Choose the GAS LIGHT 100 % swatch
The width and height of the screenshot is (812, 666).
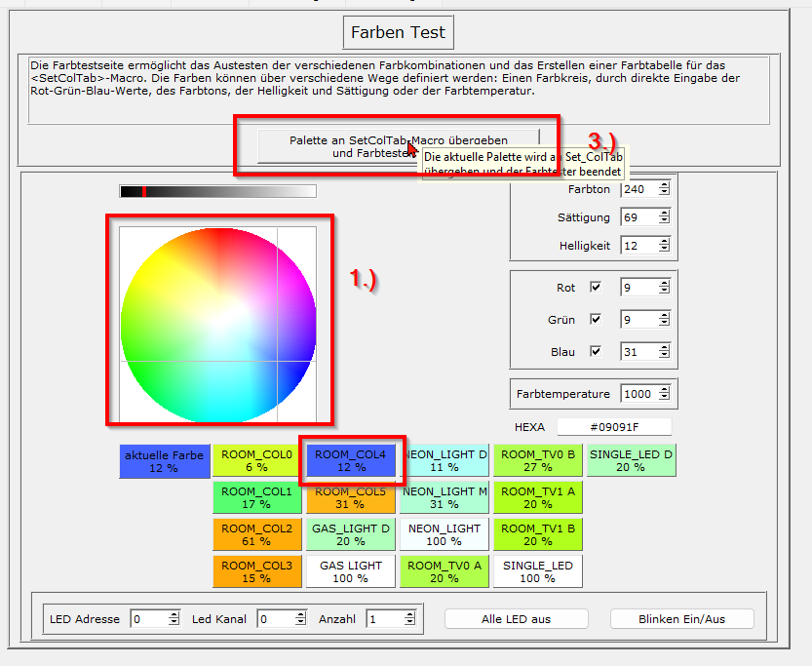coord(351,571)
